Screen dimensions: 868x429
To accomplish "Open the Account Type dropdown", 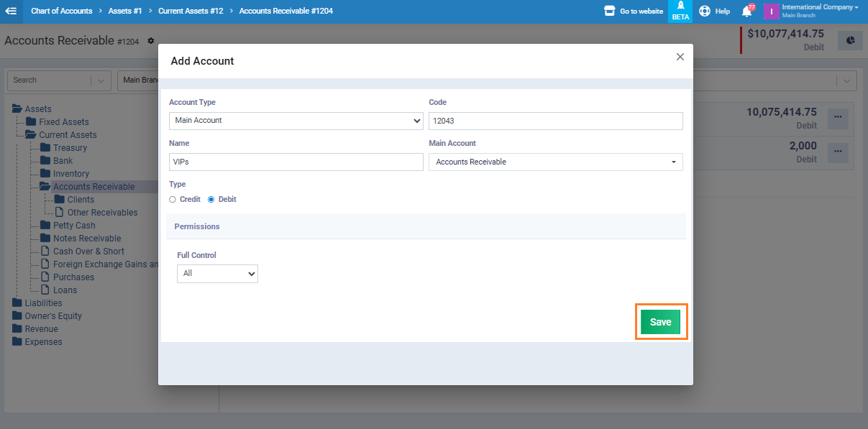I will (296, 121).
